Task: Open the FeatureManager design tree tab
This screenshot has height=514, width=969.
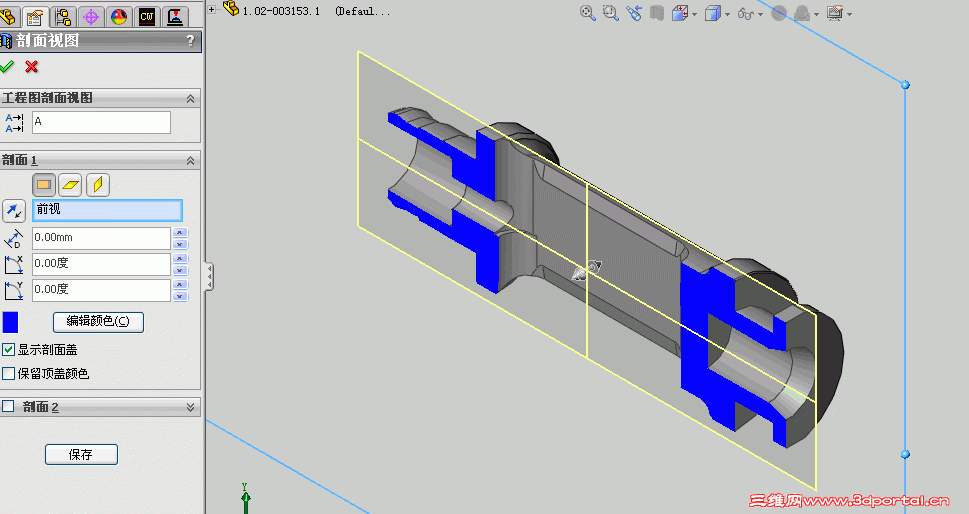Action: (x=7, y=17)
